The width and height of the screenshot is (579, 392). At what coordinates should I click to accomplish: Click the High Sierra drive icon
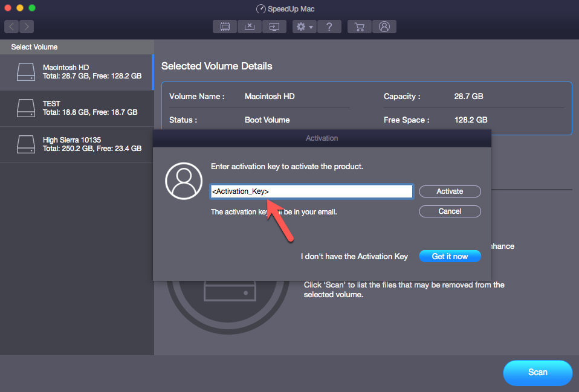click(x=26, y=144)
